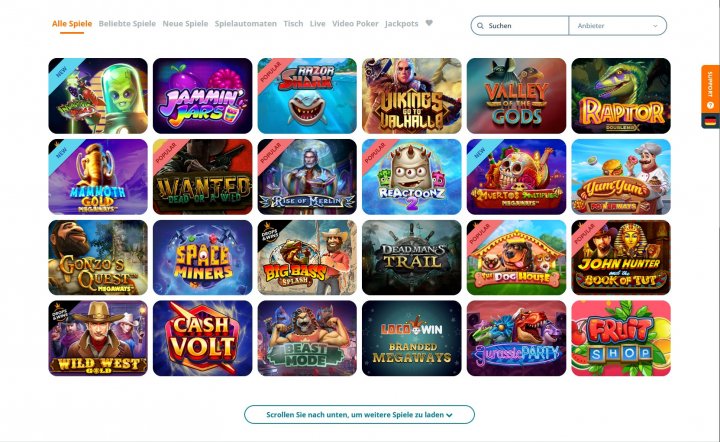
Task: Click the Anbieter dropdown chevron arrow
Action: [x=655, y=26]
